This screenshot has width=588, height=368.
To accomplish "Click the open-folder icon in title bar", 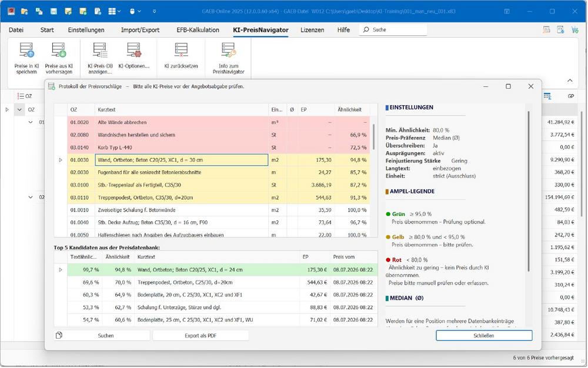I will pos(24,11).
